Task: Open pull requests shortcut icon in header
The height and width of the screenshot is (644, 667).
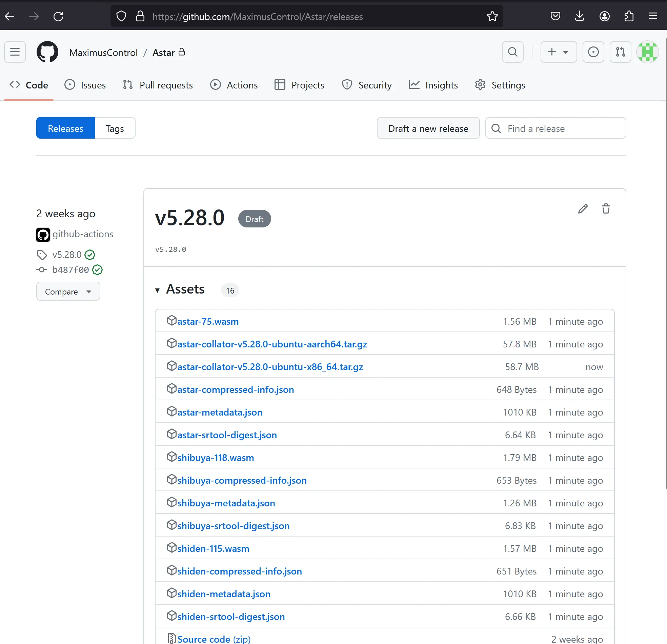Action: tap(620, 52)
